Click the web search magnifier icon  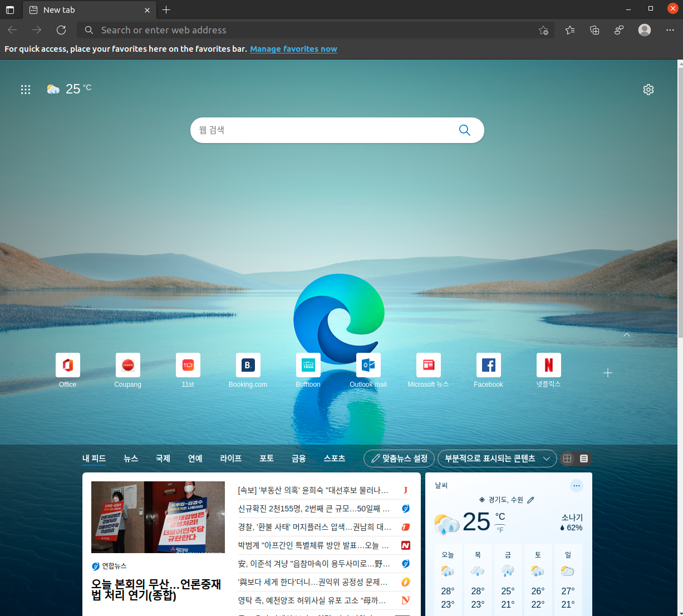(x=465, y=130)
